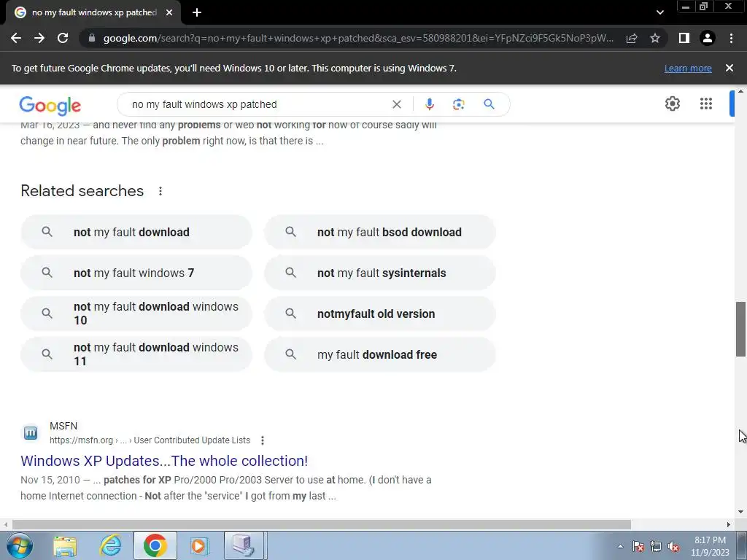
Task: Launch Internet Explorer from taskbar
Action: 111,545
